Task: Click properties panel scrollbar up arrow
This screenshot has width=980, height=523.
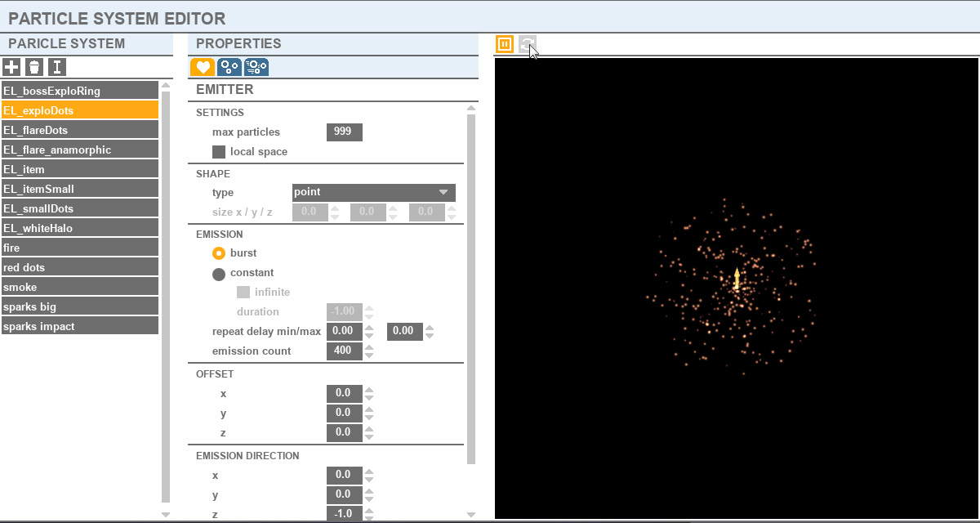Action: (x=470, y=108)
